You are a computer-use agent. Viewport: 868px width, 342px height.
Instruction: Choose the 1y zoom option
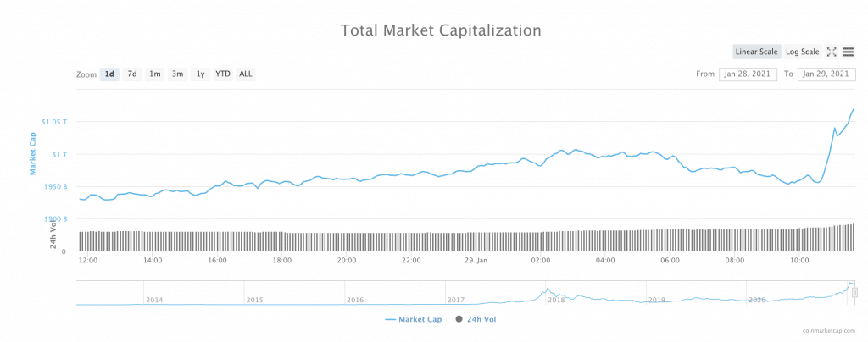click(x=200, y=74)
